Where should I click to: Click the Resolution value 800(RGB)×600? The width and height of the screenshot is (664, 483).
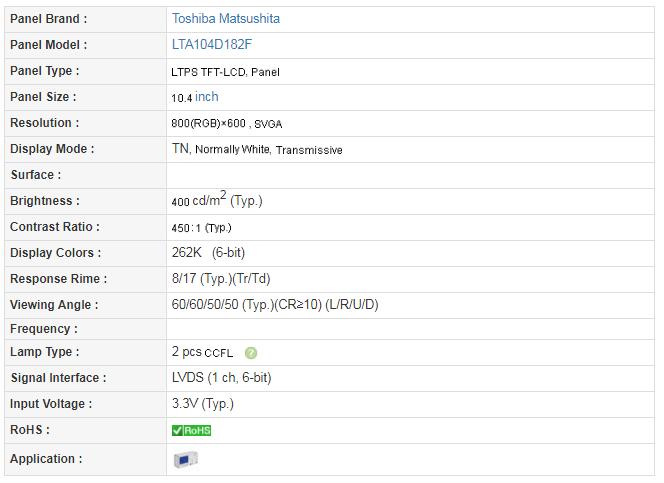point(209,123)
